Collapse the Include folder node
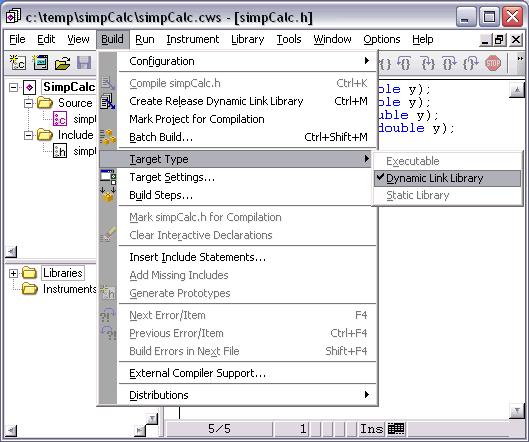The height and width of the screenshot is (442, 529). coord(29,135)
